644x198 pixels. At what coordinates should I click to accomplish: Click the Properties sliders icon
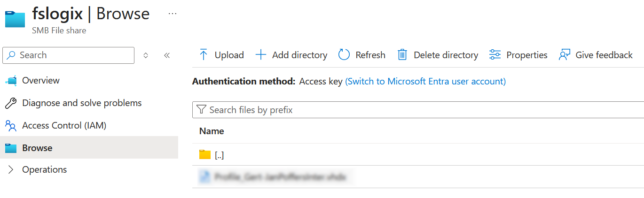(495, 55)
